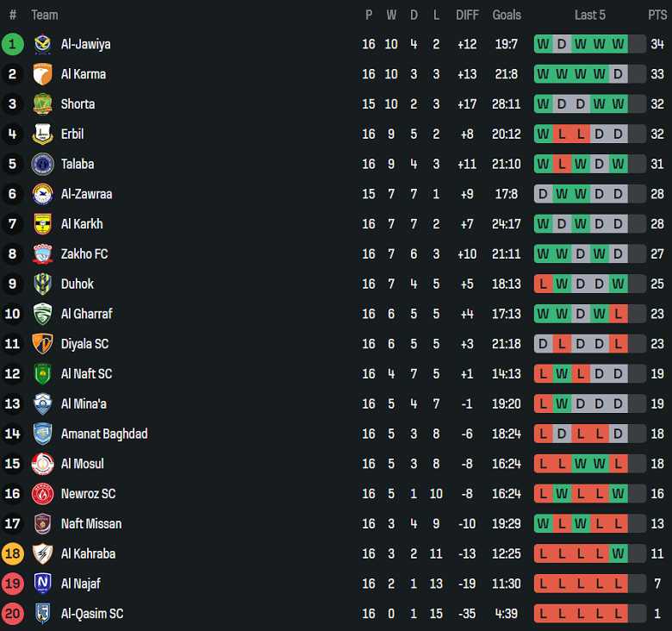672x631 pixels.
Task: Open the Shorta club badge
Action: click(x=42, y=104)
